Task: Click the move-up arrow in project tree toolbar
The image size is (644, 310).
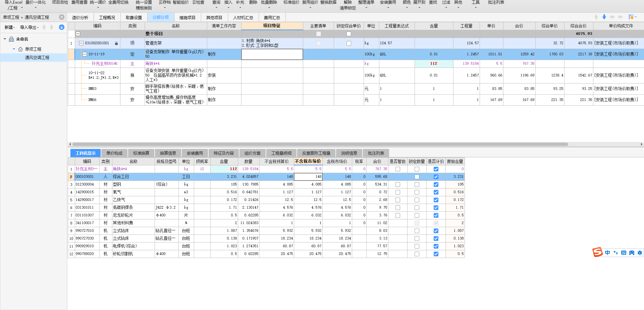Action: tap(44, 28)
